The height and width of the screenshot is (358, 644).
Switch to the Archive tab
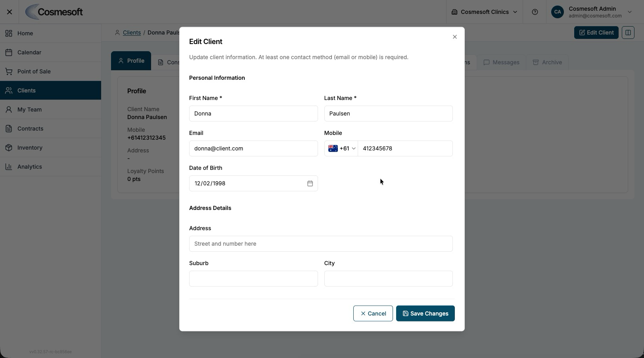tap(547, 62)
